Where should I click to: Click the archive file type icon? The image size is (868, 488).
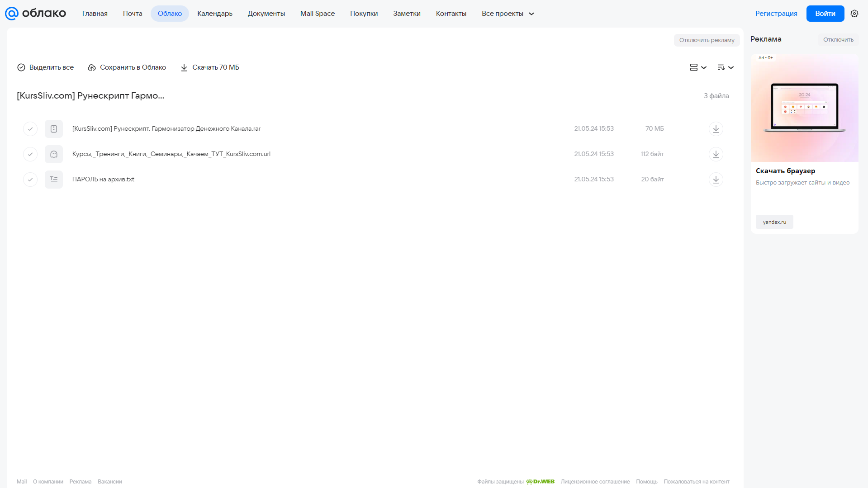coord(54,129)
